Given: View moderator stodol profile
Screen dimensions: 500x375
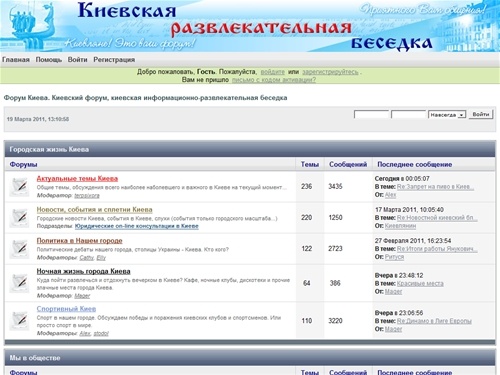Looking at the screenshot, I should (101, 333).
